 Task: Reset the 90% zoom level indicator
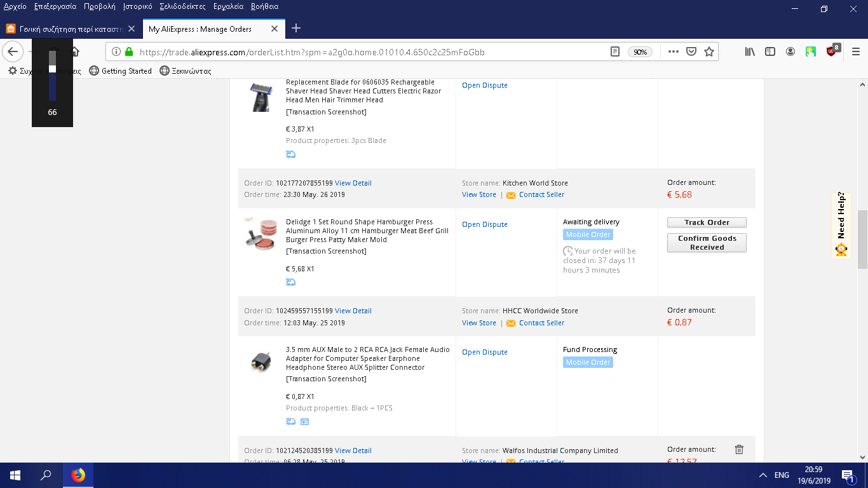coord(640,52)
